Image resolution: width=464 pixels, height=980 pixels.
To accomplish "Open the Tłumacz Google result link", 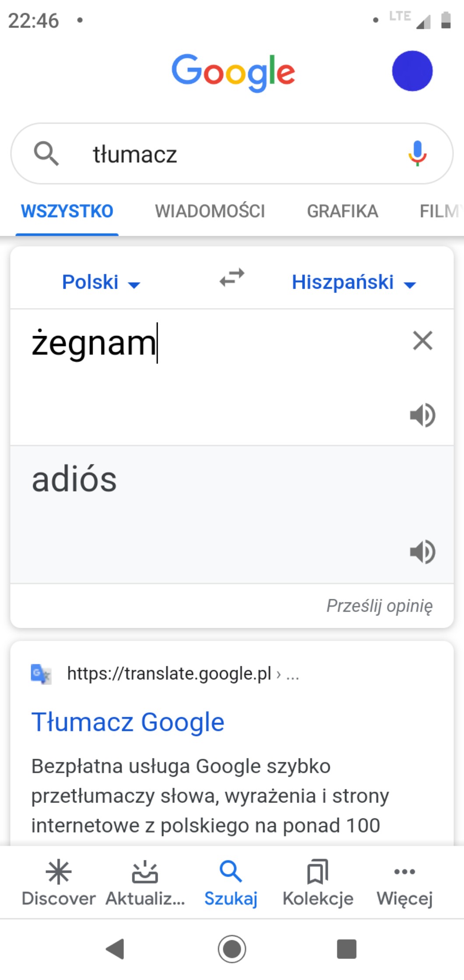I will [x=128, y=722].
